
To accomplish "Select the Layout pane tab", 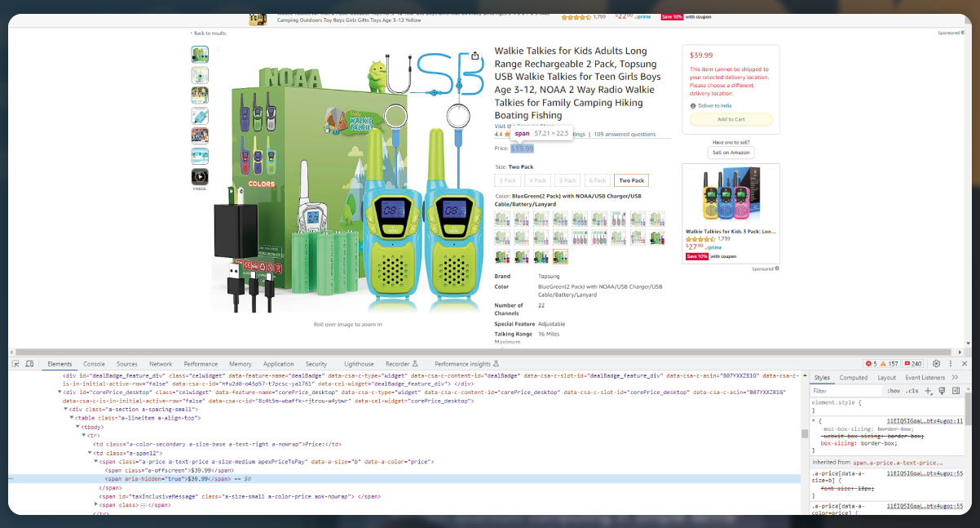I will (886, 378).
